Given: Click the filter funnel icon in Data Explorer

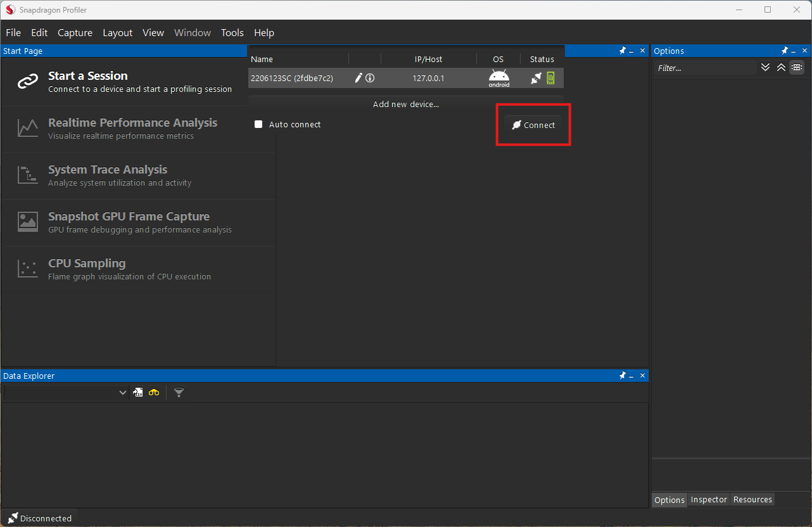Looking at the screenshot, I should pos(179,393).
